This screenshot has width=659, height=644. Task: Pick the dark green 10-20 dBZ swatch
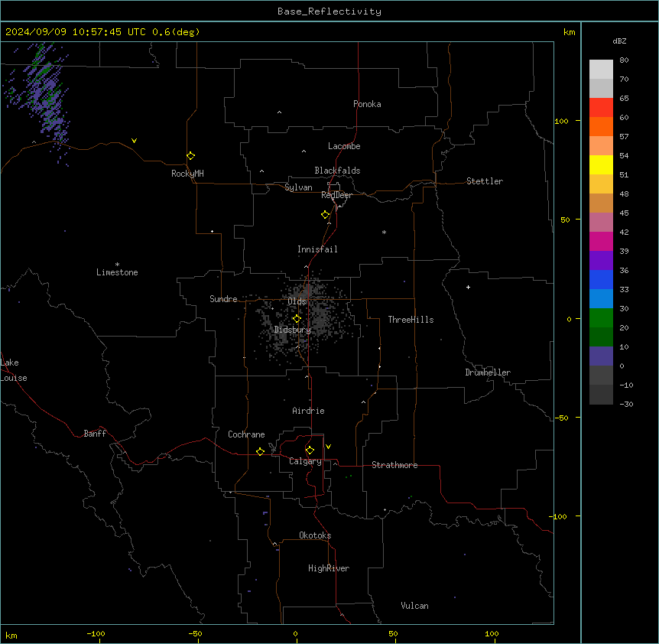(601, 337)
